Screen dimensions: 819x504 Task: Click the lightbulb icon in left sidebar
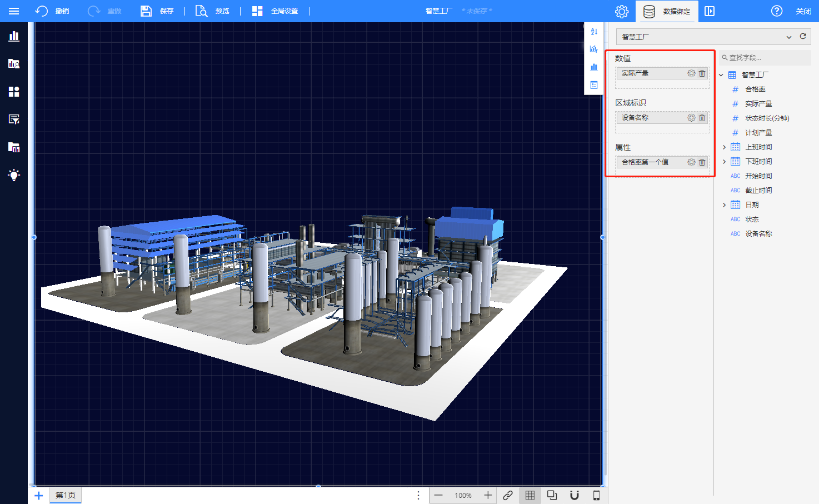coord(14,175)
